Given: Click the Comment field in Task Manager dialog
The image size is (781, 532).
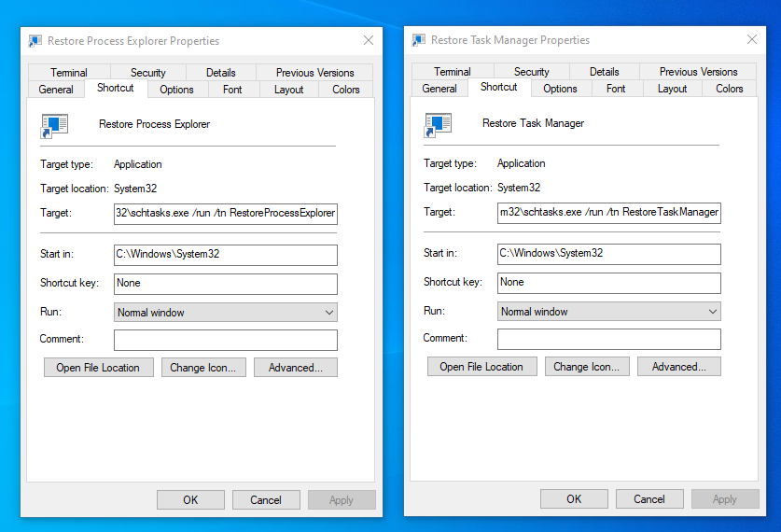Looking at the screenshot, I should tap(609, 339).
